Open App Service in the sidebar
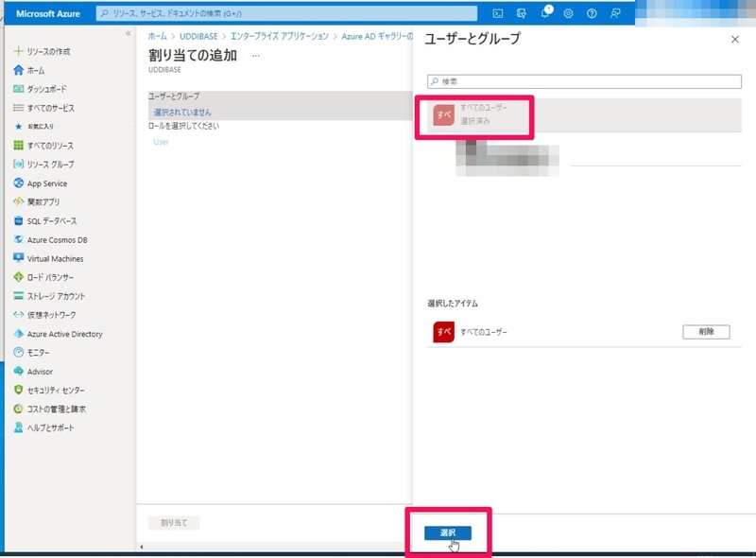756x558 pixels. point(45,181)
